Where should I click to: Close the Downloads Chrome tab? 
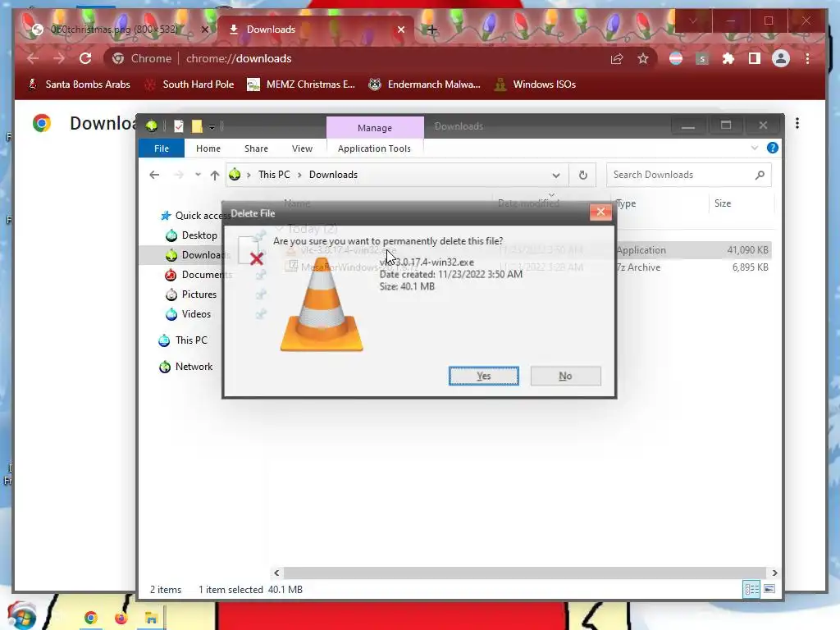(400, 30)
